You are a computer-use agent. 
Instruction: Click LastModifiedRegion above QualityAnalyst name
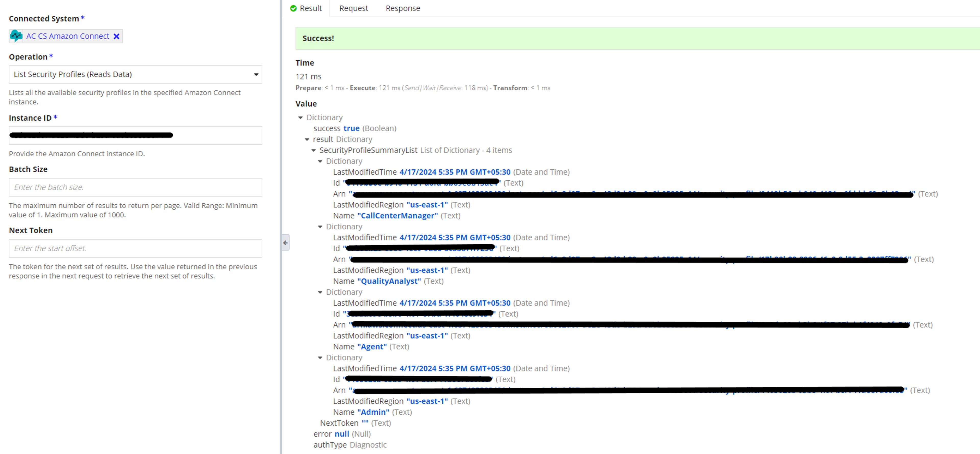[402, 270]
